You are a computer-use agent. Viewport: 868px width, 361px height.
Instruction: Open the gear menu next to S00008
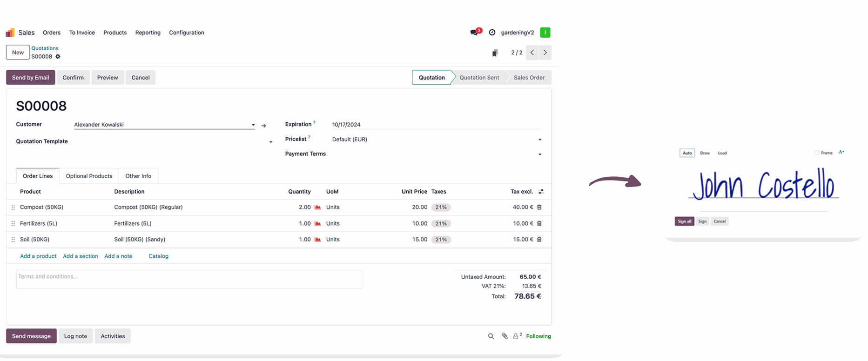[58, 57]
